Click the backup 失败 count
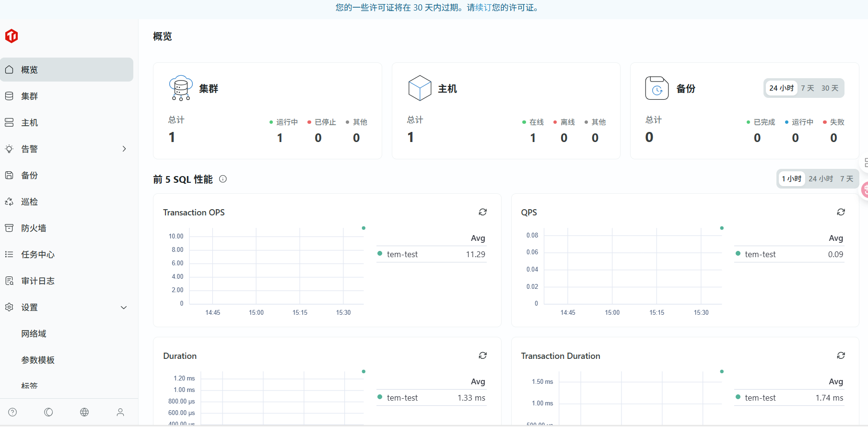Image resolution: width=868 pixels, height=427 pixels. 833,138
